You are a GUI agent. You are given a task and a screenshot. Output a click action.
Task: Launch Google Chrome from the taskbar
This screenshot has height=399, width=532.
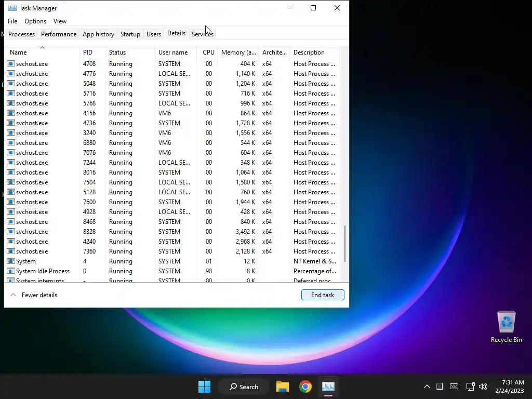(305, 387)
